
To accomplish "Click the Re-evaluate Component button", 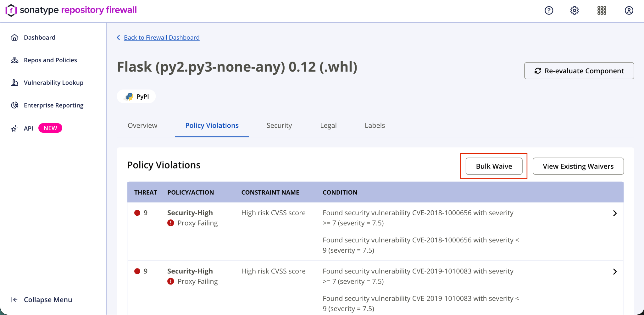I will [579, 71].
